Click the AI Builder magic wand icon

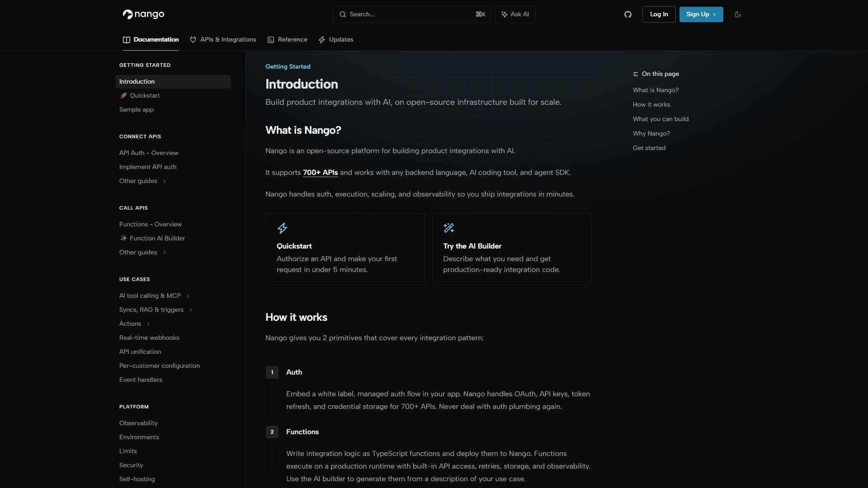(448, 228)
